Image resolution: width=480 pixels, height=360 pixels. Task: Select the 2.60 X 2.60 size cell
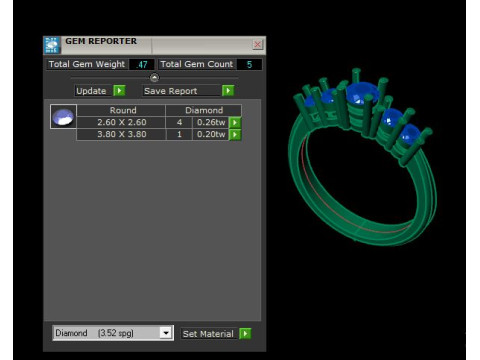121,122
